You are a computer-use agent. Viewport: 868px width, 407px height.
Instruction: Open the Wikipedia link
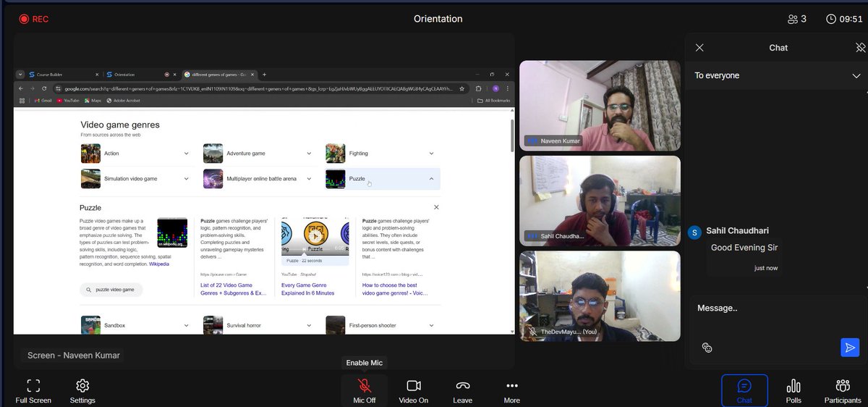[x=159, y=264]
